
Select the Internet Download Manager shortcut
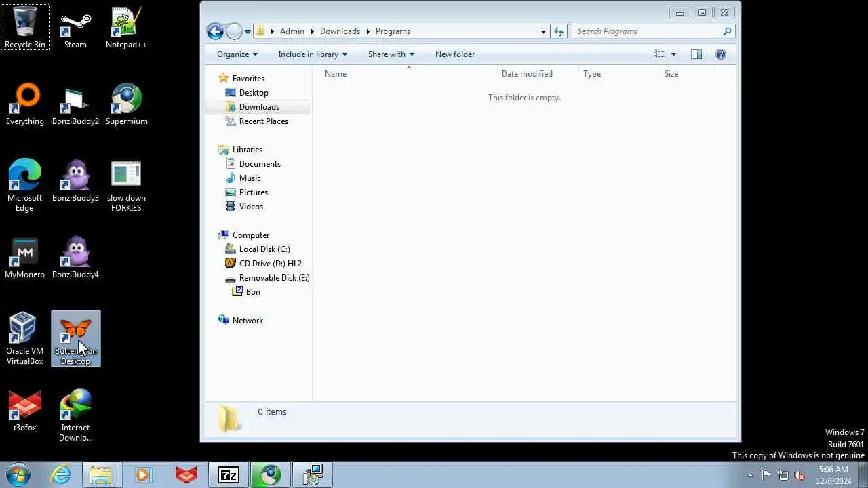(x=75, y=415)
